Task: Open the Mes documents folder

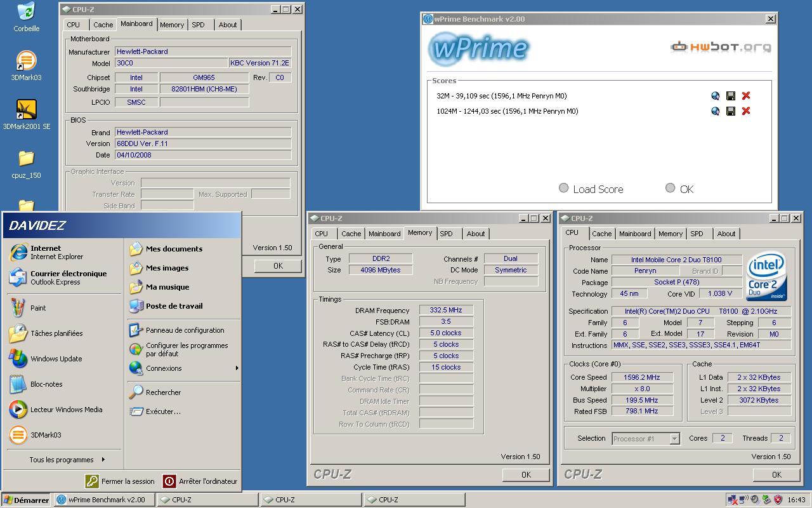Action: [183, 249]
